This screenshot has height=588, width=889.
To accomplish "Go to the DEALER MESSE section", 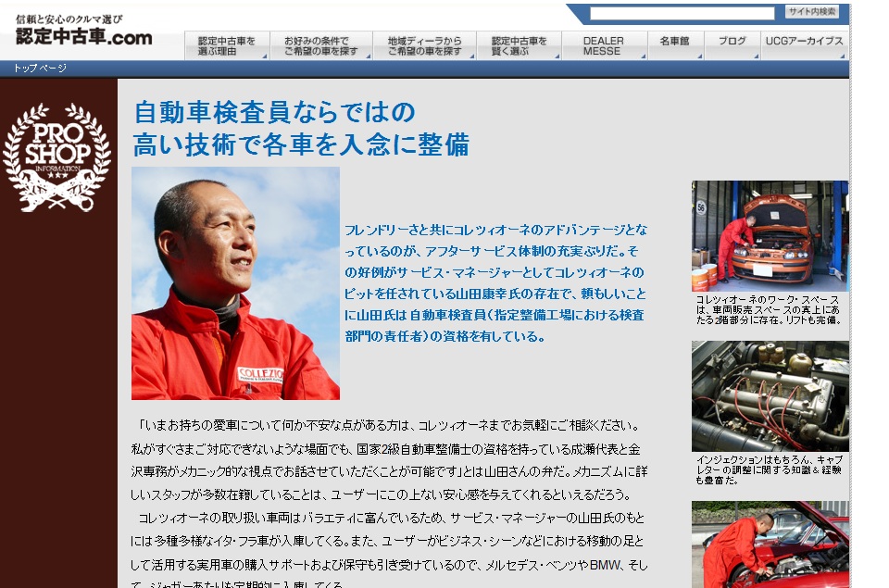I will [x=603, y=46].
